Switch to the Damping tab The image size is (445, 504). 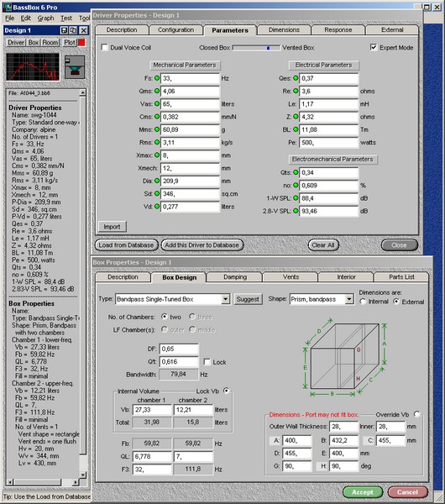pyautogui.click(x=235, y=277)
